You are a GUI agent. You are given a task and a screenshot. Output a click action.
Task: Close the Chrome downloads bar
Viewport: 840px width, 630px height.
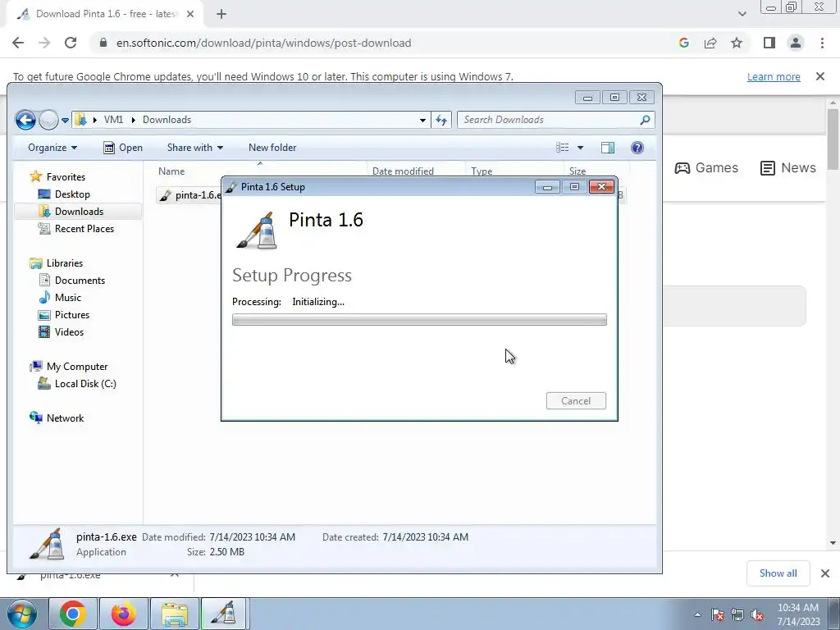tap(825, 573)
